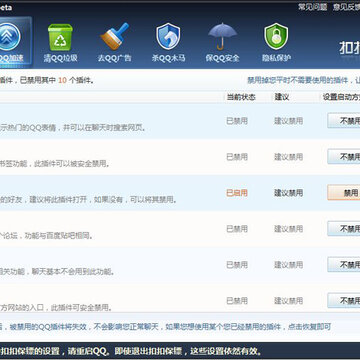Click 已禁用 status in the 书签功能 row
Screen dimensions: 360x360
click(237, 157)
